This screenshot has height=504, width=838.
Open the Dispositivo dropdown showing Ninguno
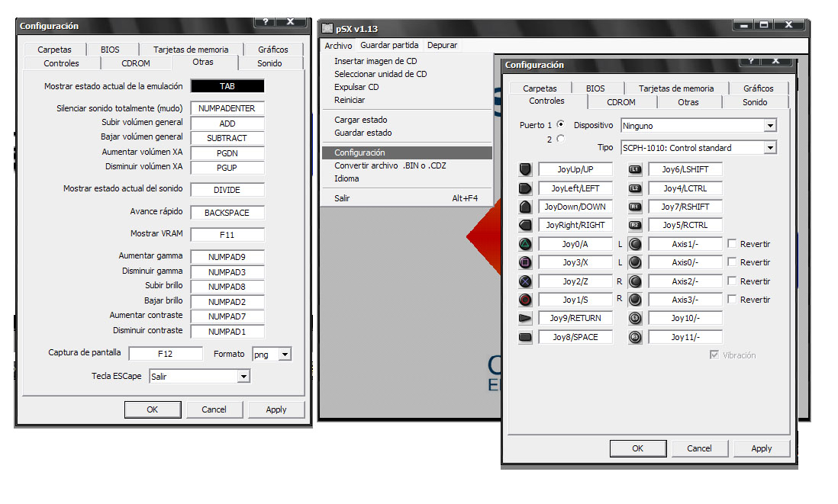(698, 126)
